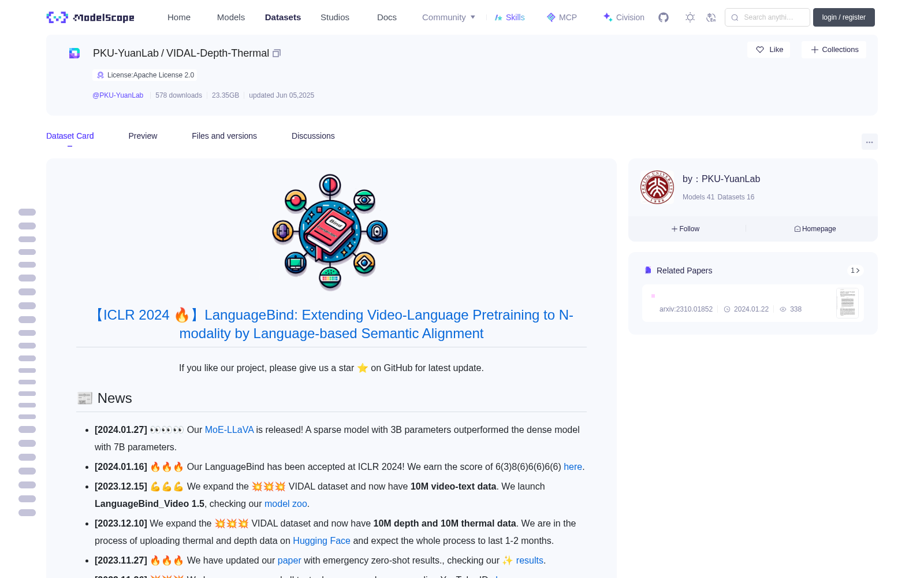
Task: Go to the Home menu item
Action: click(x=179, y=17)
